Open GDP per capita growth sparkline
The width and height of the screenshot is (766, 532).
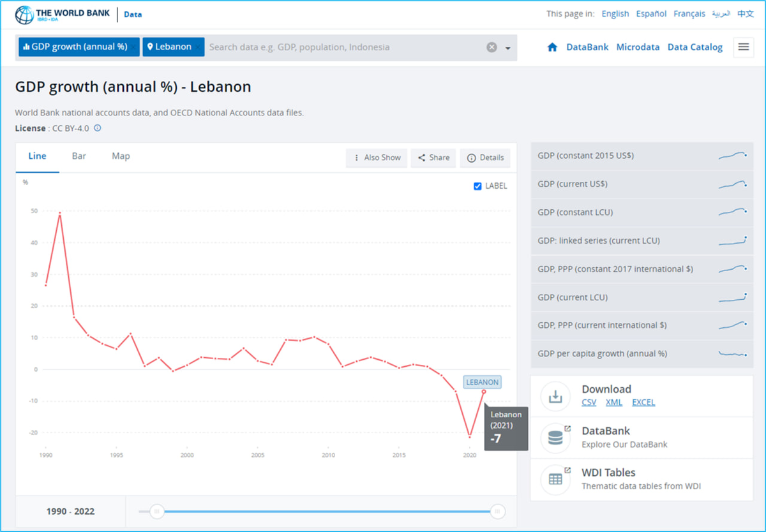(733, 353)
